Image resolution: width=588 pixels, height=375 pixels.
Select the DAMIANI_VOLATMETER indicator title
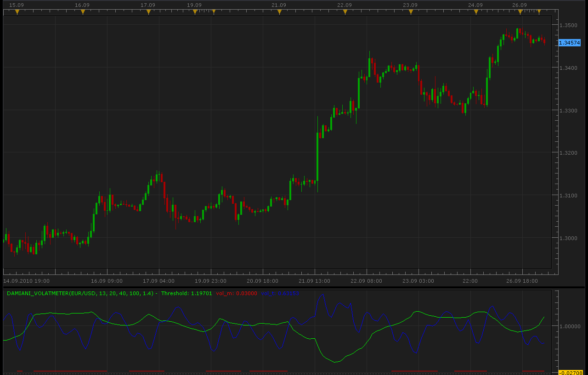[80, 293]
